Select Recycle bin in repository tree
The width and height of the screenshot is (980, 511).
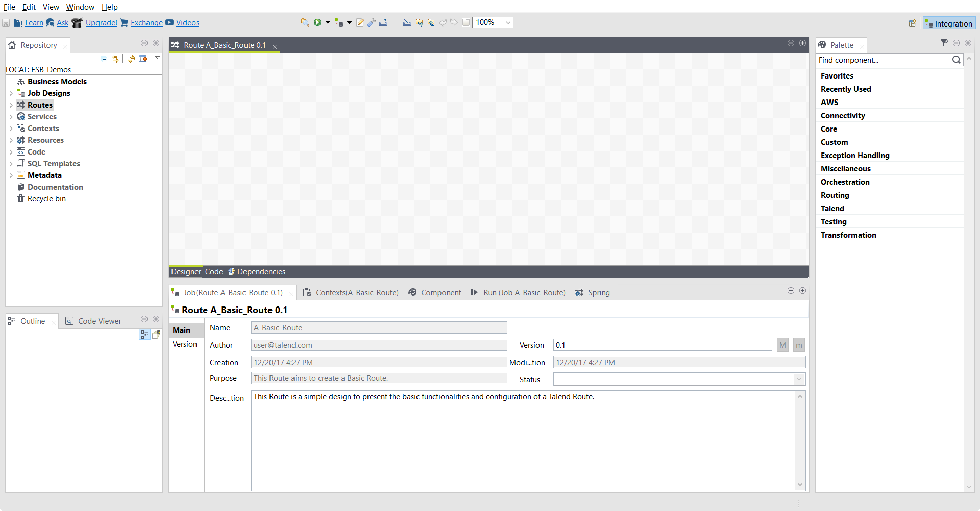pyautogui.click(x=46, y=199)
